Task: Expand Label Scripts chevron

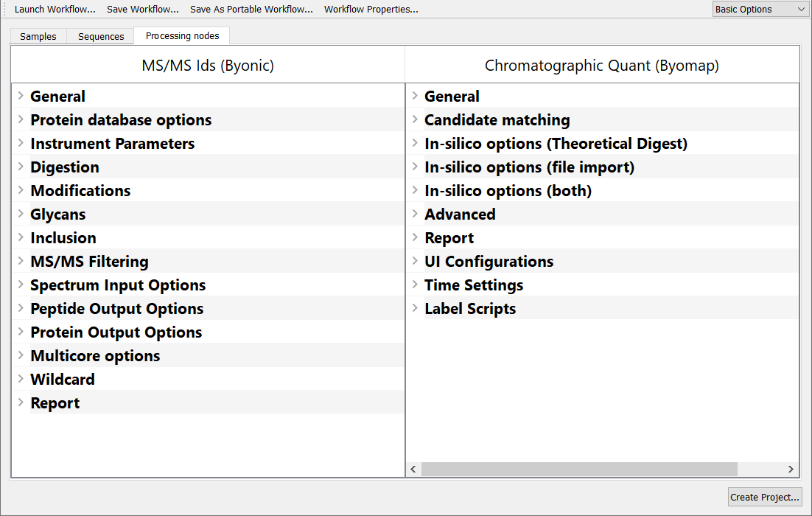Action: point(415,307)
